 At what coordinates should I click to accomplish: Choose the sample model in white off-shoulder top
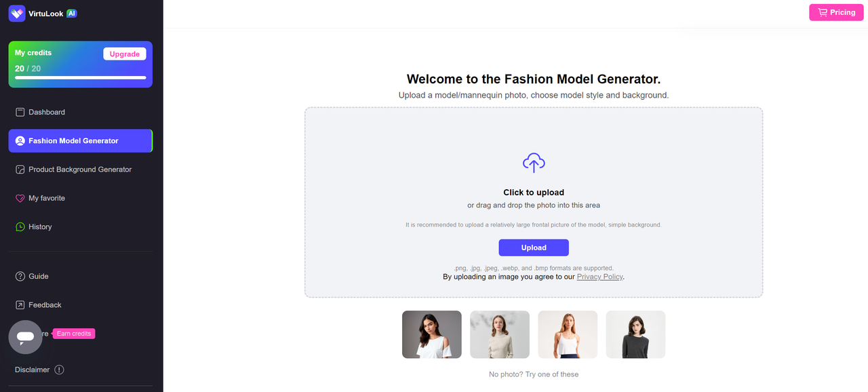(x=432, y=334)
